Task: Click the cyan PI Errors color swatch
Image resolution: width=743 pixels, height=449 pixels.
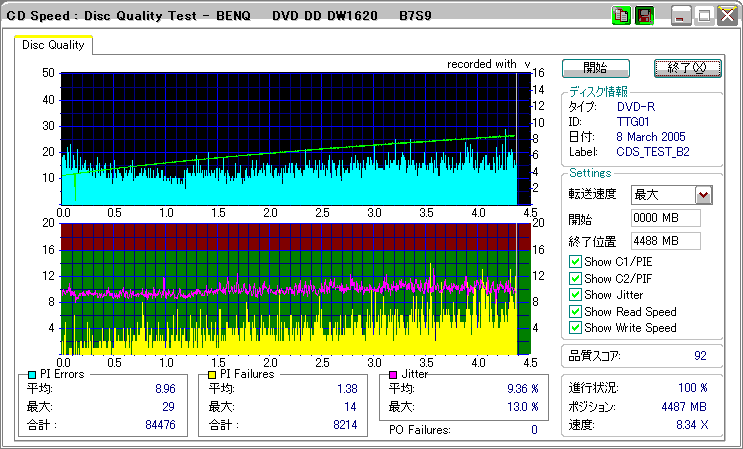Action: [32, 374]
